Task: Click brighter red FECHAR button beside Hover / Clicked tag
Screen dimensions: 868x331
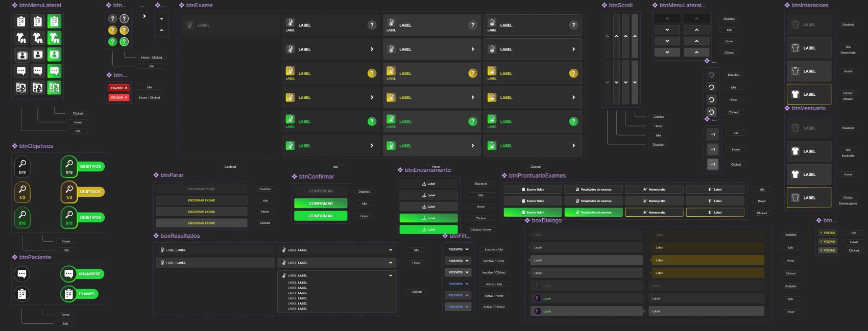Action: (118, 97)
